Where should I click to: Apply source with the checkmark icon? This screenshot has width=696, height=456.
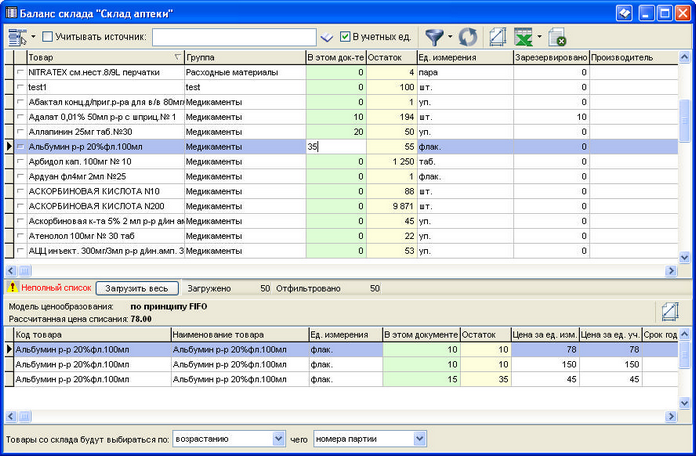tap(327, 38)
